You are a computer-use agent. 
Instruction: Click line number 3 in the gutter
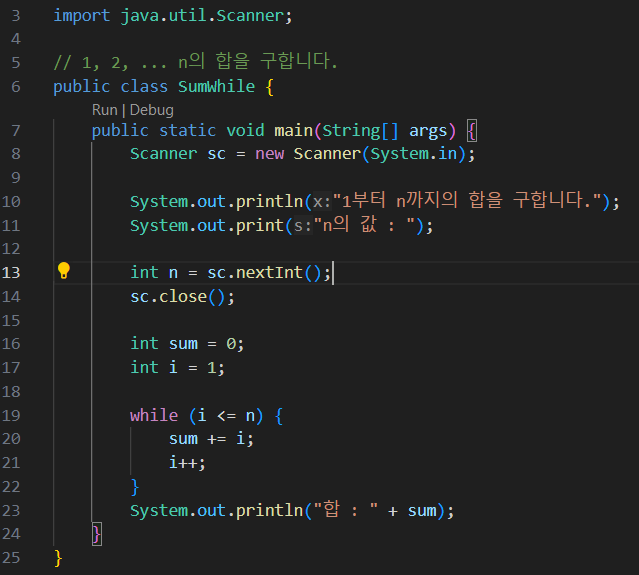pyautogui.click(x=15, y=15)
